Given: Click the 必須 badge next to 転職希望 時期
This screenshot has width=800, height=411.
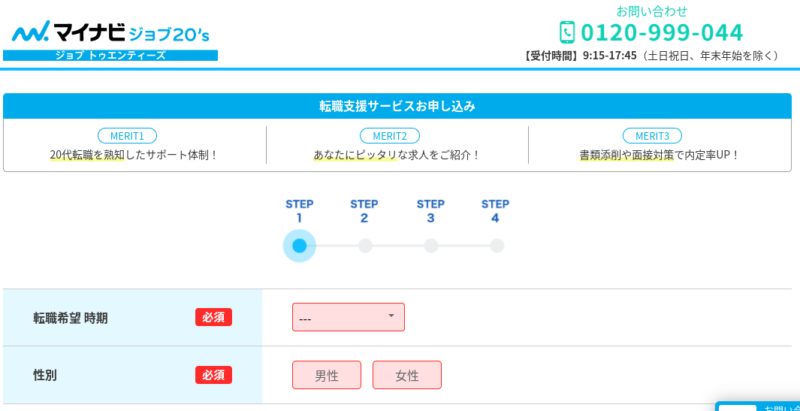Looking at the screenshot, I should tap(213, 317).
